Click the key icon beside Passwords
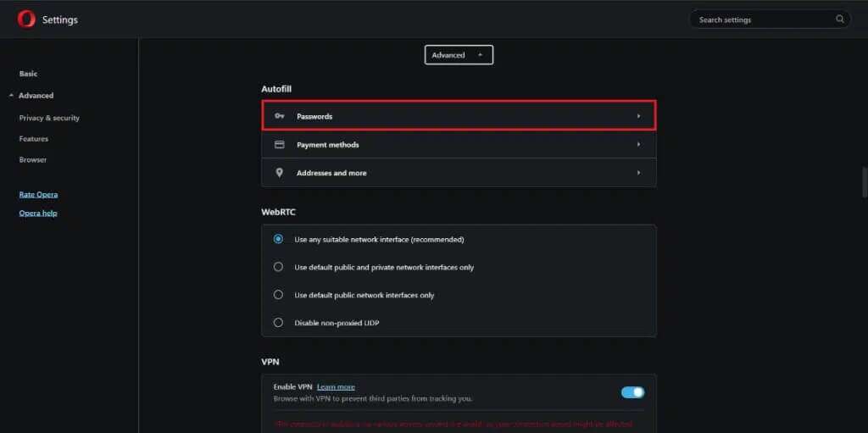The width and height of the screenshot is (868, 433). click(x=280, y=116)
